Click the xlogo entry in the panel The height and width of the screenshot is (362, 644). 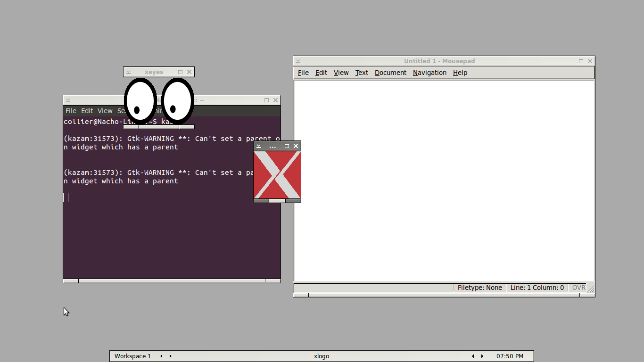[322, 356]
